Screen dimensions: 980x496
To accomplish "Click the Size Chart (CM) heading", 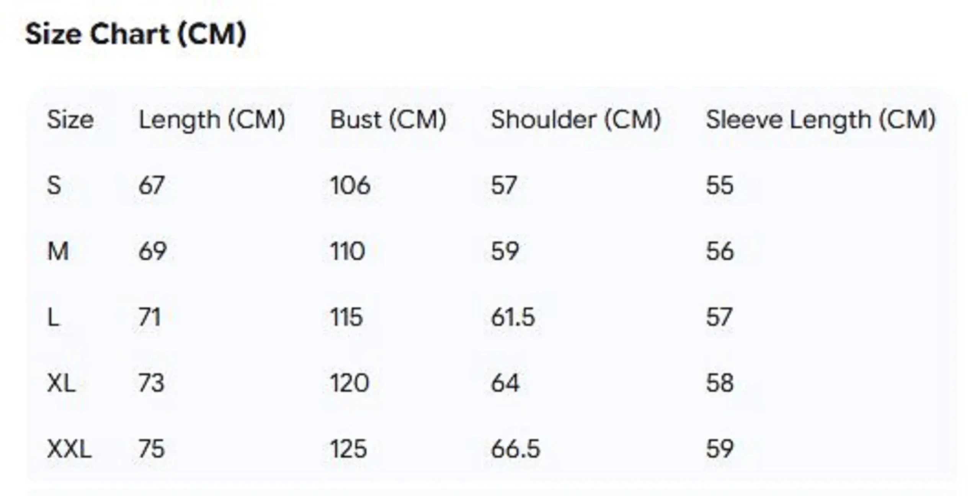I will 136,34.
